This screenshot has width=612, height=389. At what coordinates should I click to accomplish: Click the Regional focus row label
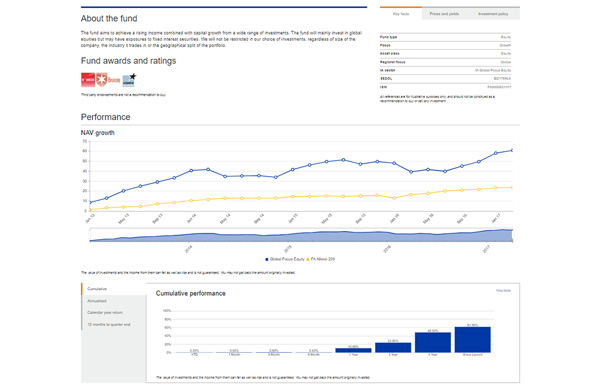(392, 62)
